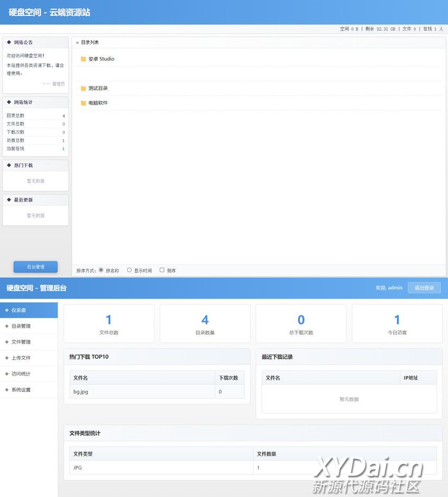Click the diamond icon beside 网站统计 header
The image size is (448, 497).
[x=9, y=102]
